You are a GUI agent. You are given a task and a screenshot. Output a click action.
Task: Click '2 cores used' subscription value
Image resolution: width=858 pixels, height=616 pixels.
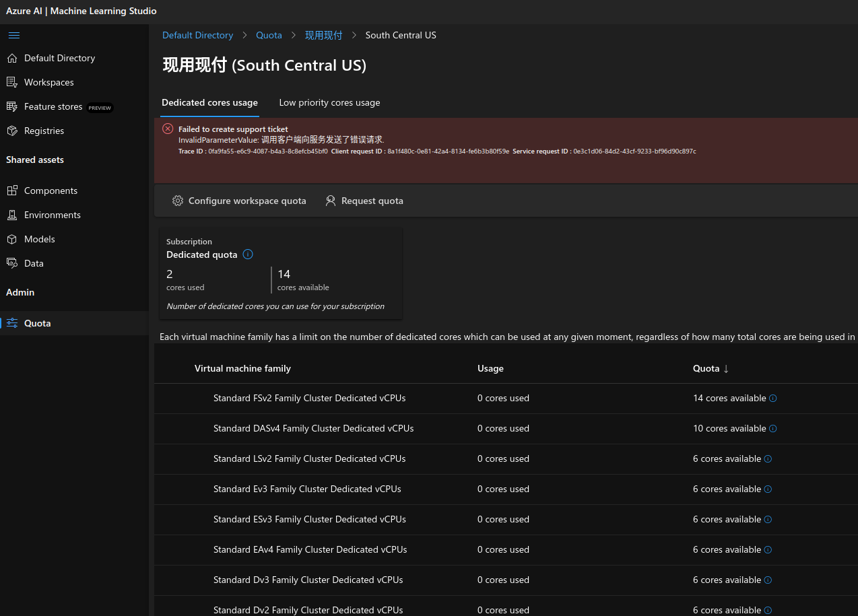click(x=185, y=280)
